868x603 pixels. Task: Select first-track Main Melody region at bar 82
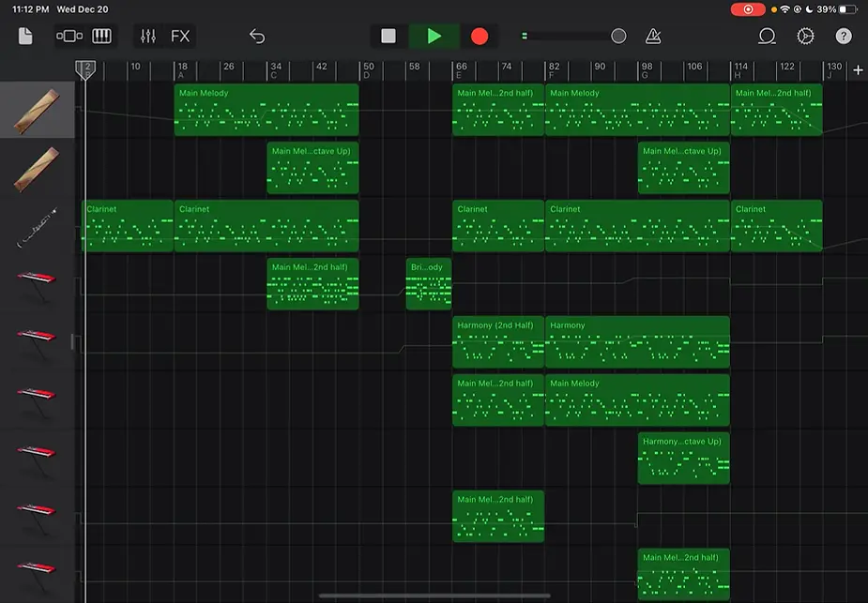637,110
